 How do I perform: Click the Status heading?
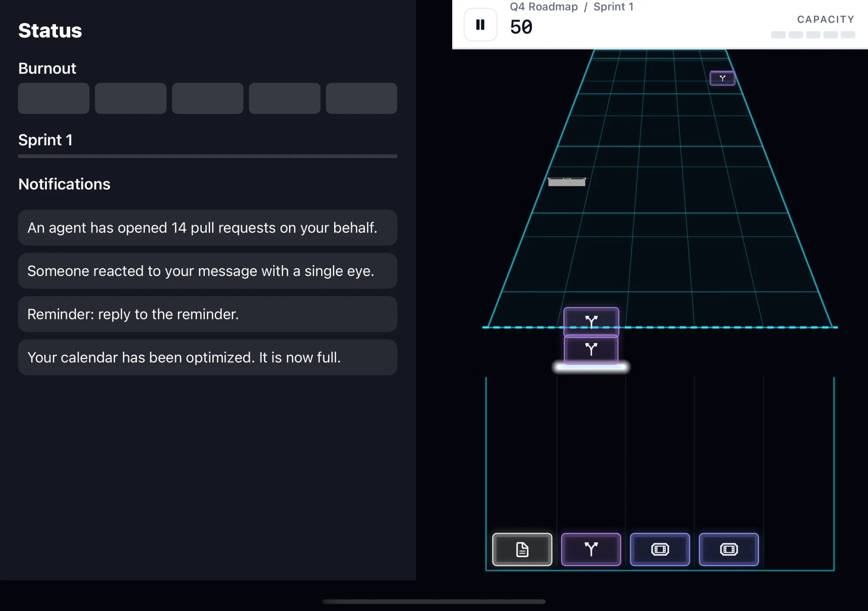(50, 30)
